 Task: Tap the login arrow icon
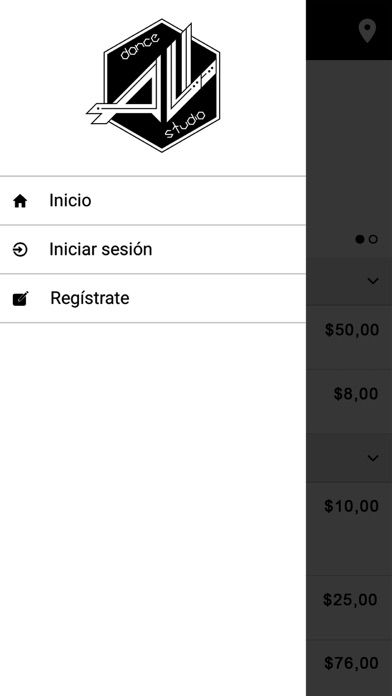[20, 250]
